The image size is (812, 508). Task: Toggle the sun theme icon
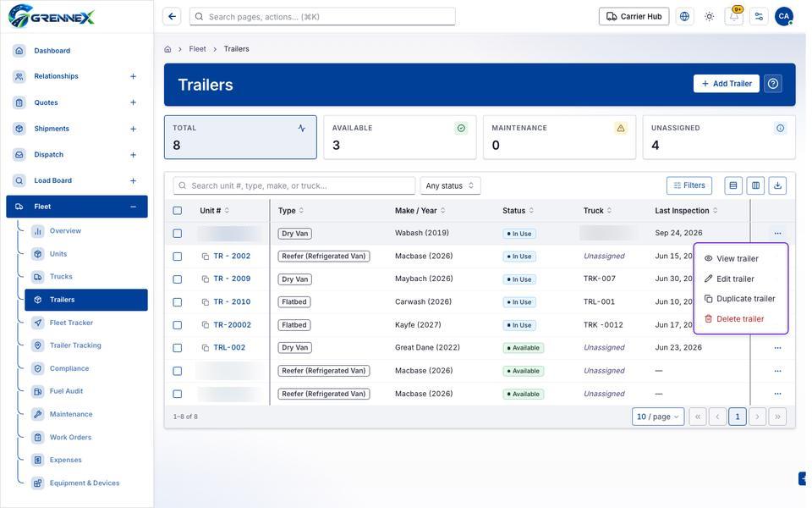click(x=710, y=17)
